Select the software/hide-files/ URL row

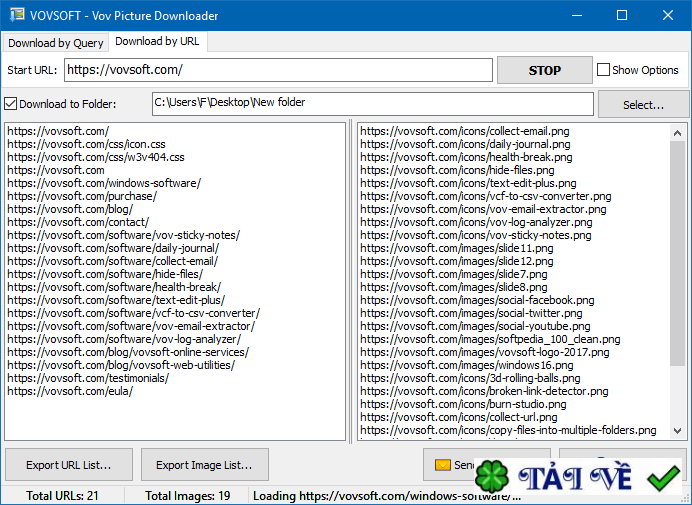pos(105,274)
